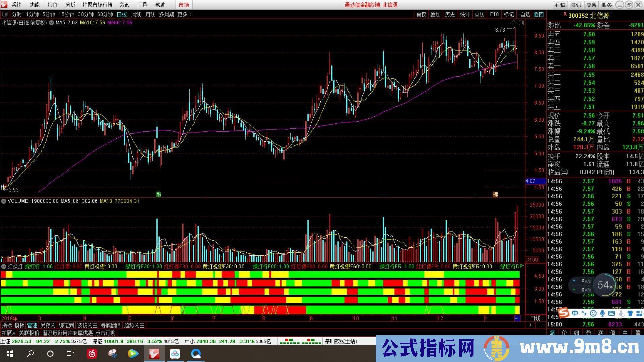The image size is (644, 362).
Task: Click the 榜 marker on the chart bottom
Action: click(495, 194)
